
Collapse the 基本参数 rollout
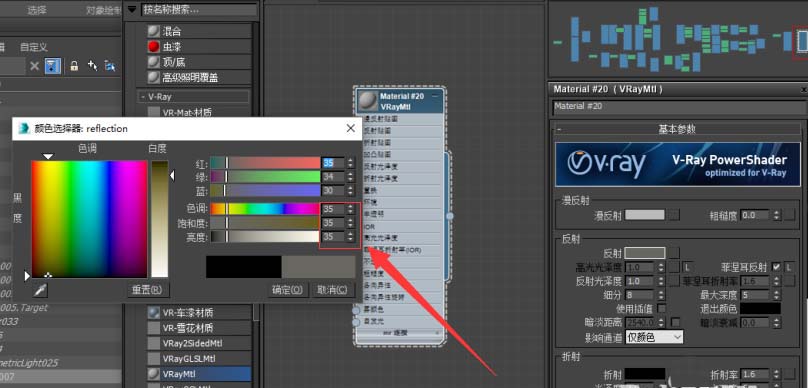coord(560,128)
